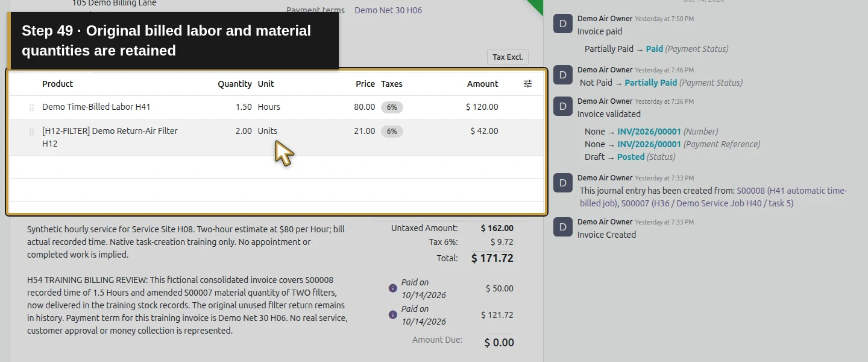Click the 1.50 quantity cell
Viewport: 868px width, 362px height.
point(244,107)
